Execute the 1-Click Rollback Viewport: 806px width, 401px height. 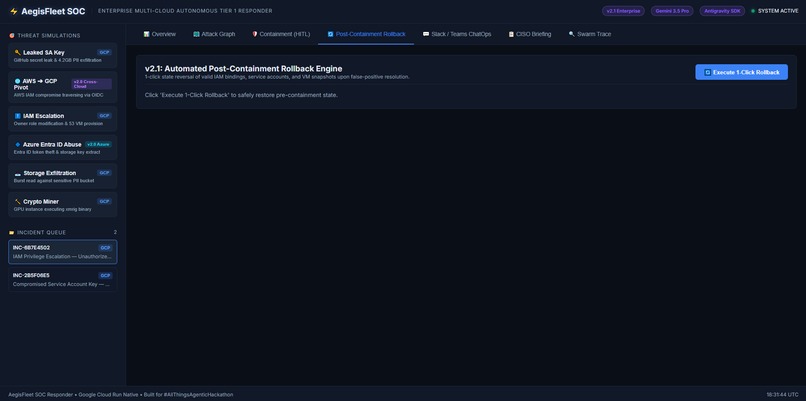coord(741,72)
